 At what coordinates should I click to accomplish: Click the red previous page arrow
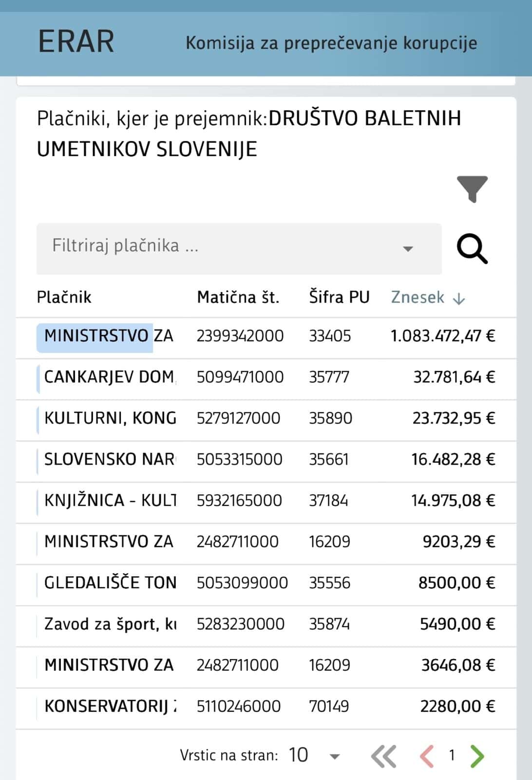tap(427, 756)
